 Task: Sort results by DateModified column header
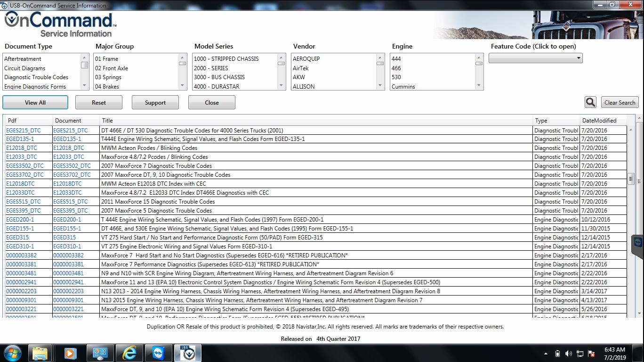[599, 121]
